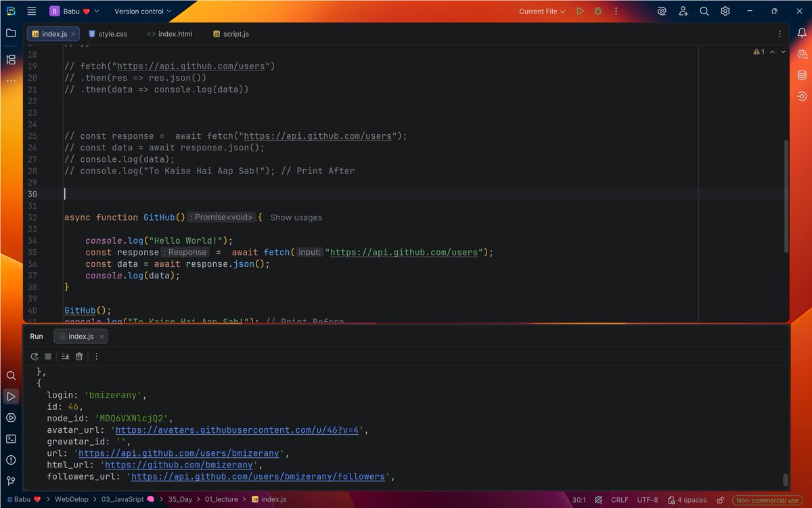Image resolution: width=812 pixels, height=508 pixels.
Task: Open Run tool window icon in left sidebar
Action: pos(11,396)
